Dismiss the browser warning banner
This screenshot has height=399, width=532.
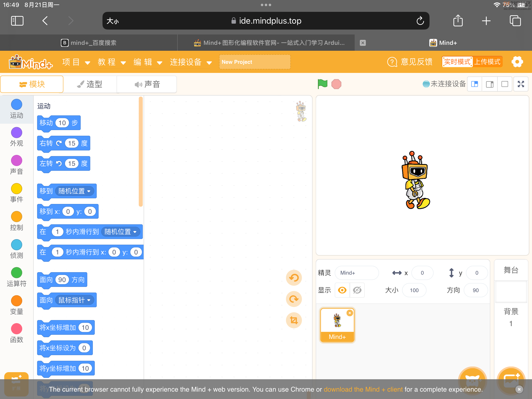(x=519, y=389)
